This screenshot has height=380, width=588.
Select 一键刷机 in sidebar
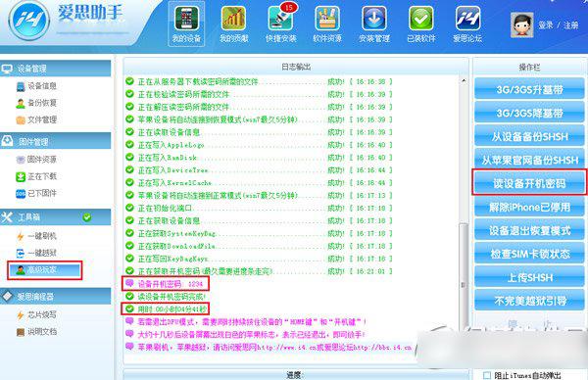coord(37,236)
